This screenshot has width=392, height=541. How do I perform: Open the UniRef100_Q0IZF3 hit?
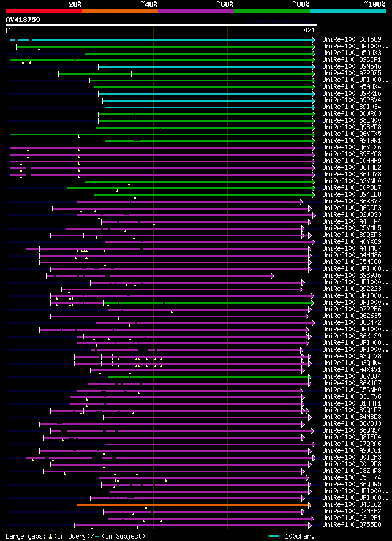pyautogui.click(x=352, y=458)
